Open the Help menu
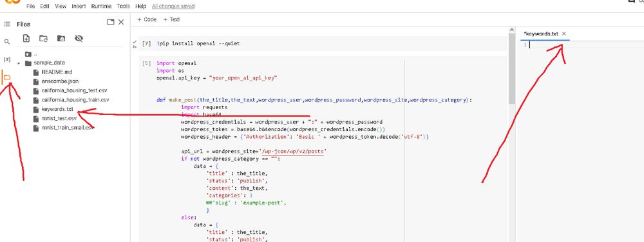The height and width of the screenshot is (242, 644). [140, 6]
